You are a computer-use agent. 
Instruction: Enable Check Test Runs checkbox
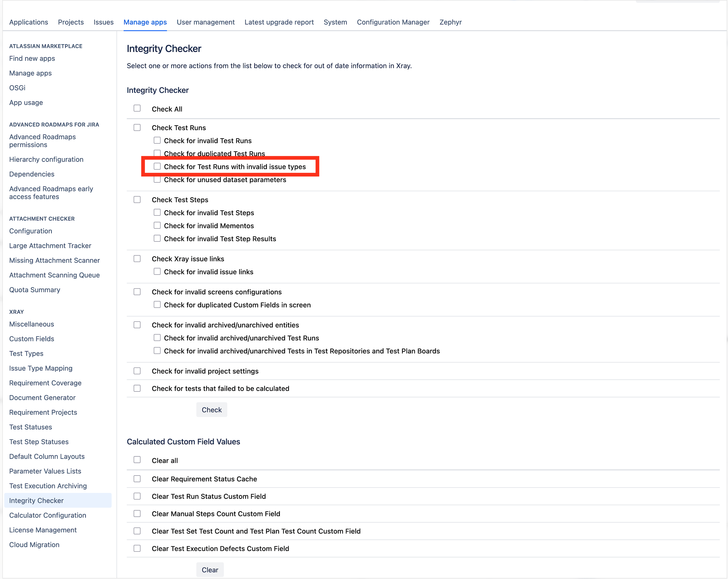[137, 127]
